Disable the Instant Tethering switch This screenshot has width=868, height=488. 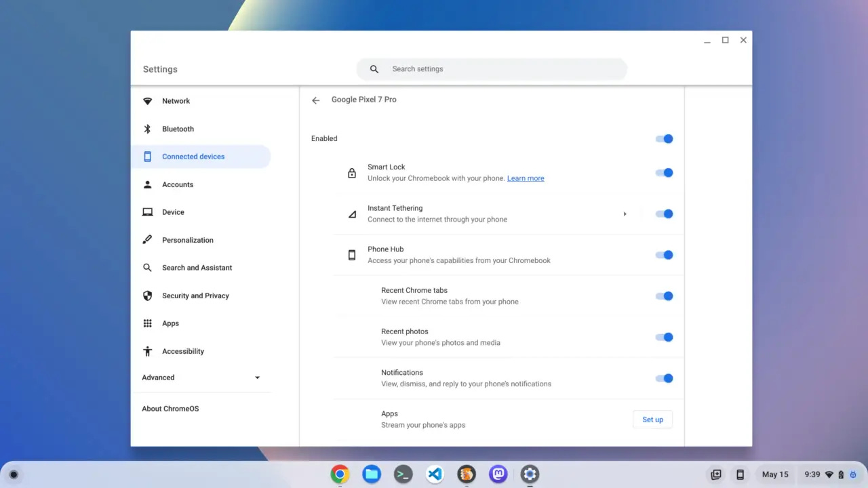tap(664, 214)
